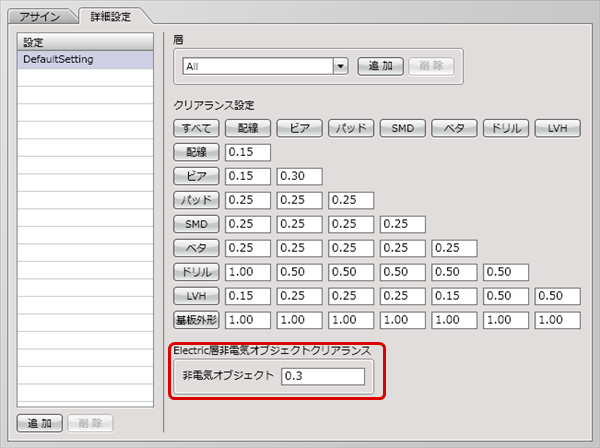600x448 pixels.
Task: Click the 配線 column header button
Action: pyautogui.click(x=248, y=128)
